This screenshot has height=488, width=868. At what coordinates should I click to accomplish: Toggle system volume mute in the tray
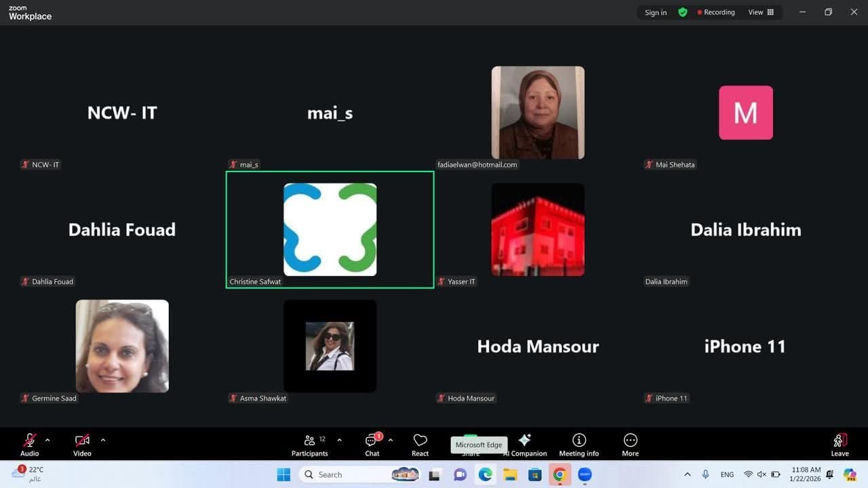tap(762, 474)
